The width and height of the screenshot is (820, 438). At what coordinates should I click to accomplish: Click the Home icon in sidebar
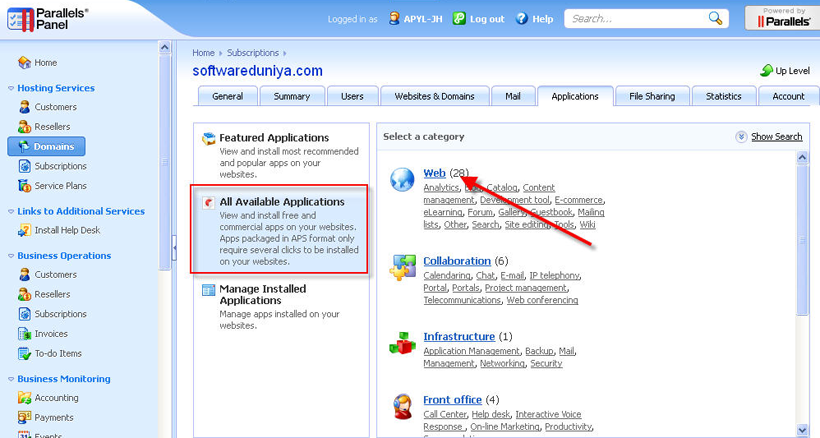[x=24, y=63]
